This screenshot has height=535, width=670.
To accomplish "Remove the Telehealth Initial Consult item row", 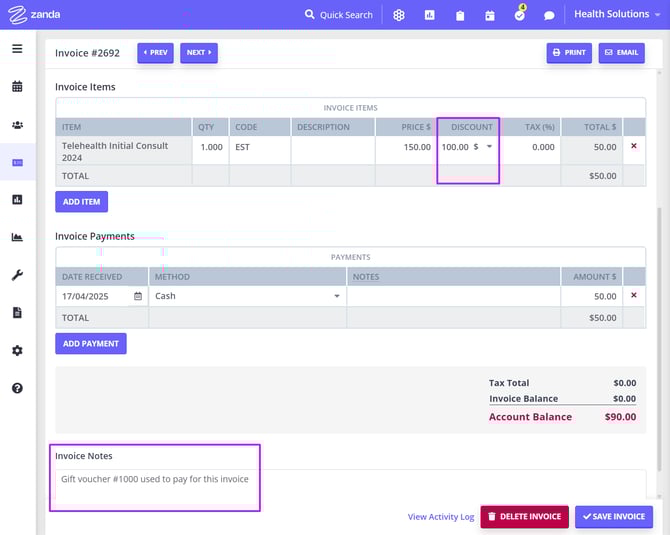I will point(633,146).
